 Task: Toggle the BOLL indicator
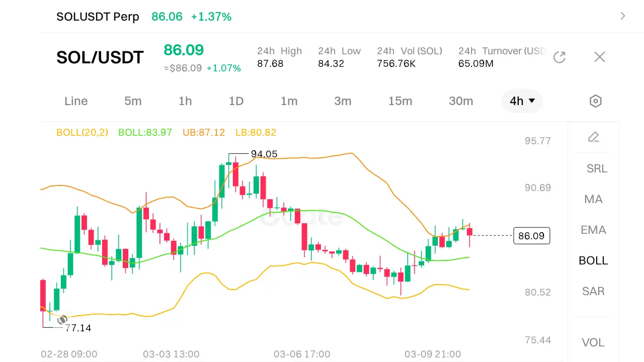click(593, 260)
